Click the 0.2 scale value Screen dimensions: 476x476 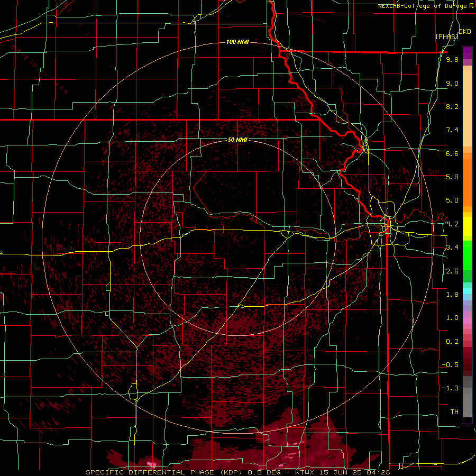[x=452, y=342]
